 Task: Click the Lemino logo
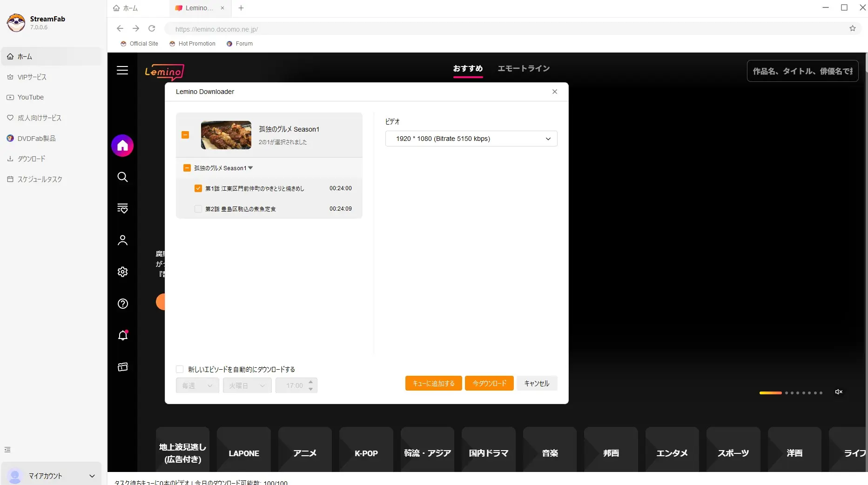[x=164, y=72]
